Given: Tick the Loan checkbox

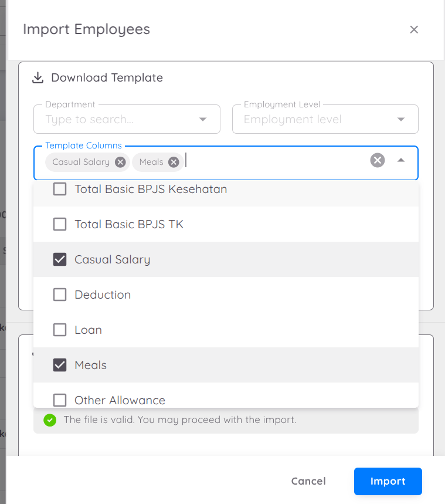Looking at the screenshot, I should coord(60,330).
